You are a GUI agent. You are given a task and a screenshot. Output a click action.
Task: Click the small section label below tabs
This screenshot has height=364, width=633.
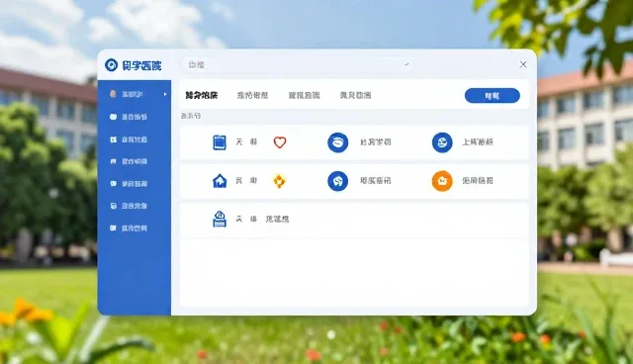click(191, 116)
